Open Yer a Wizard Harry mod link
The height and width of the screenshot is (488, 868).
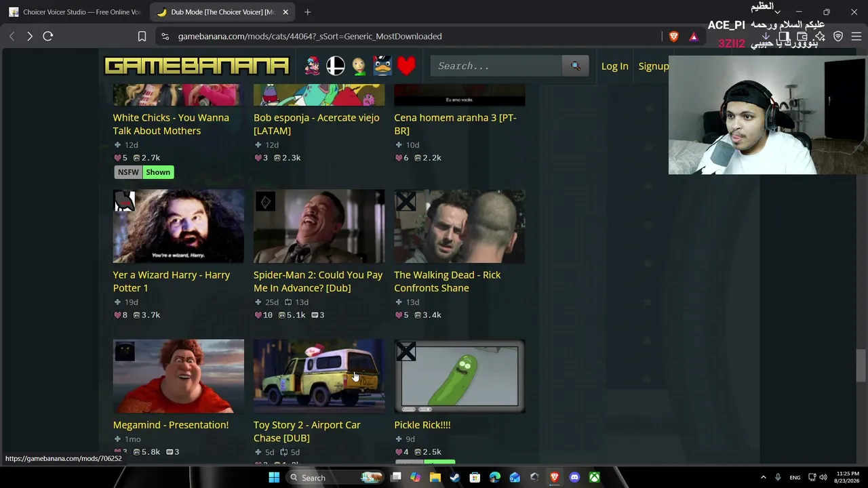(171, 281)
